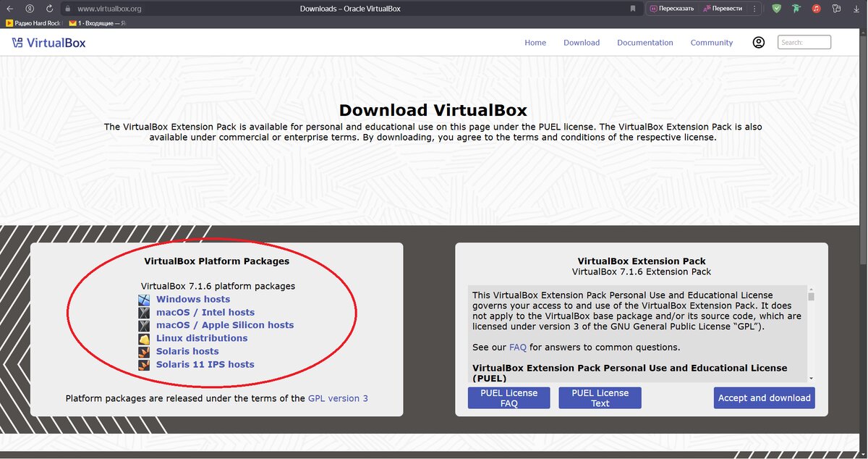The width and height of the screenshot is (868, 459).
Task: Click the VirtualBox logo
Action: [48, 43]
